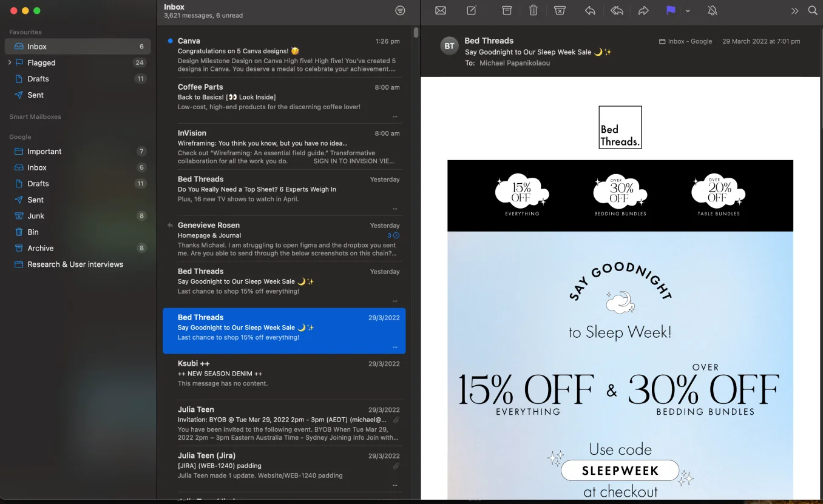
Task: Open Genevieve Rosen Homepage & Journal email
Action: point(284,239)
